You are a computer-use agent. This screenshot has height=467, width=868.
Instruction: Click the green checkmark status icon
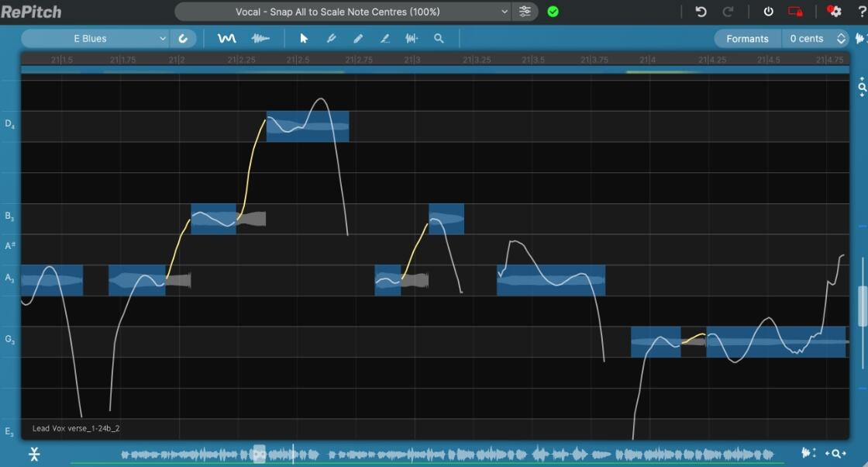click(553, 12)
